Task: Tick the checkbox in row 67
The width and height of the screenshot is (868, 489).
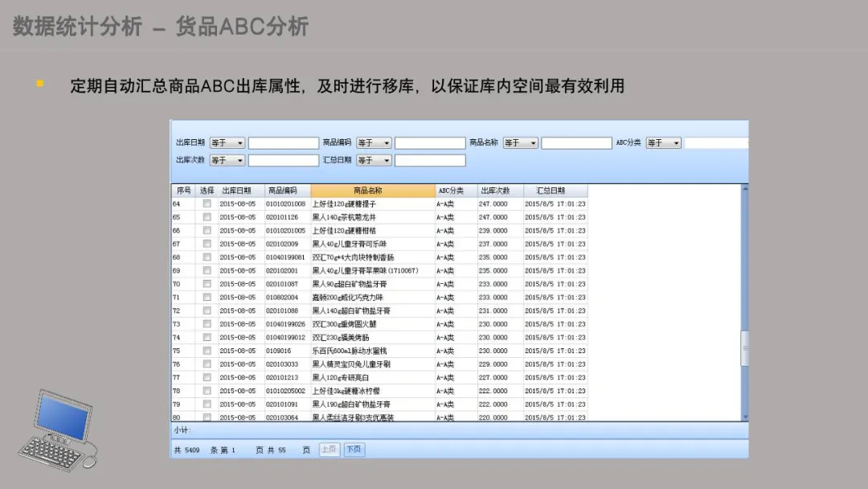Action: click(x=207, y=244)
